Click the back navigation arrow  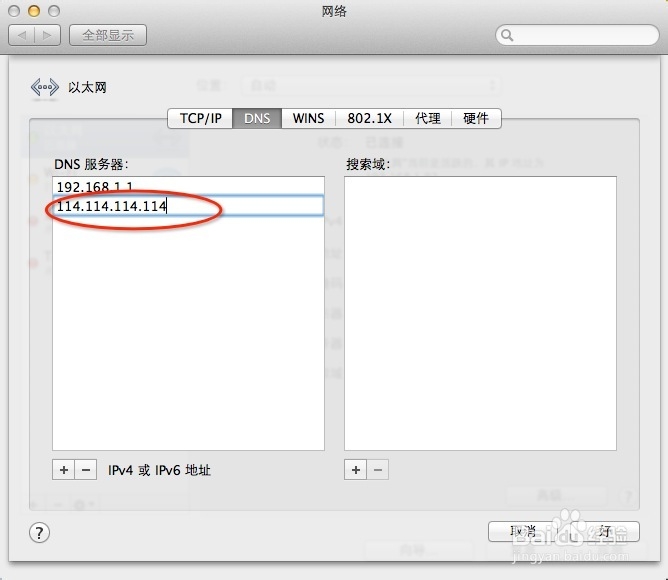click(22, 35)
